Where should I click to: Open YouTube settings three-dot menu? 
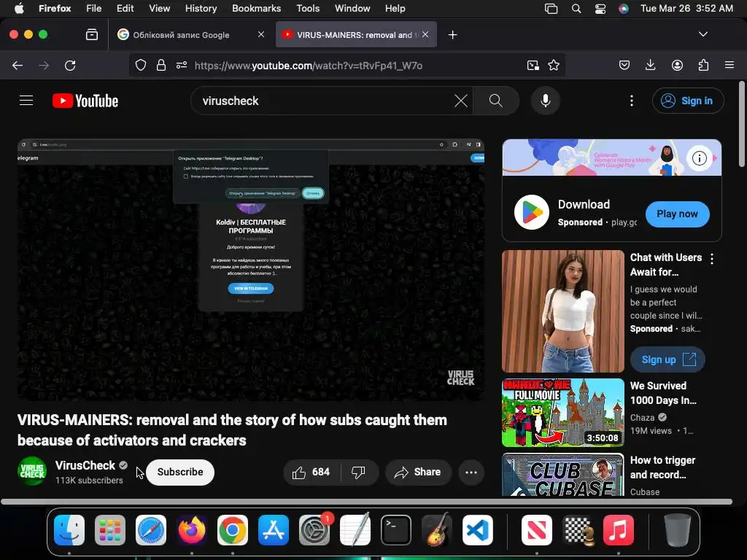click(632, 101)
